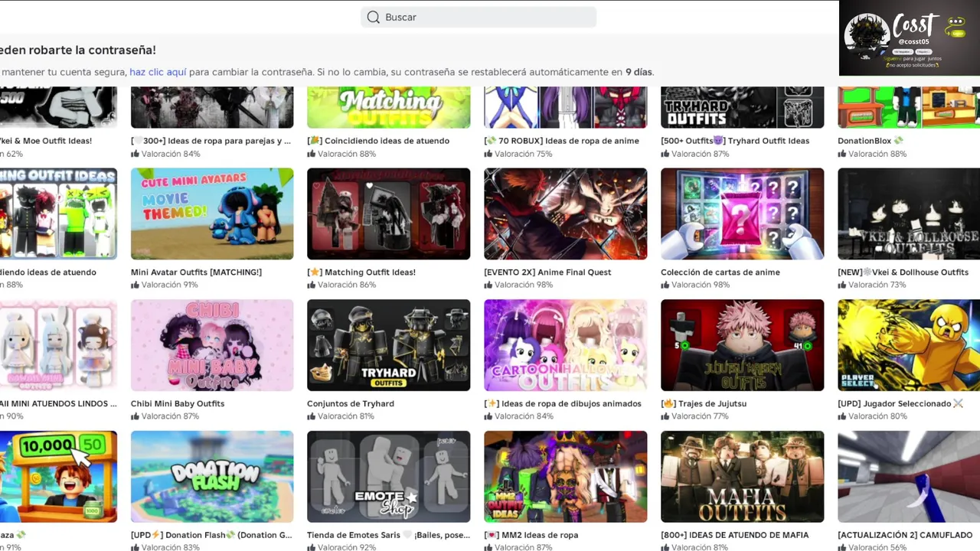This screenshot has height=551, width=980.
Task: Click '[500+ Outfits] Tryhard Outfit Ideas' title
Action: coord(735,141)
